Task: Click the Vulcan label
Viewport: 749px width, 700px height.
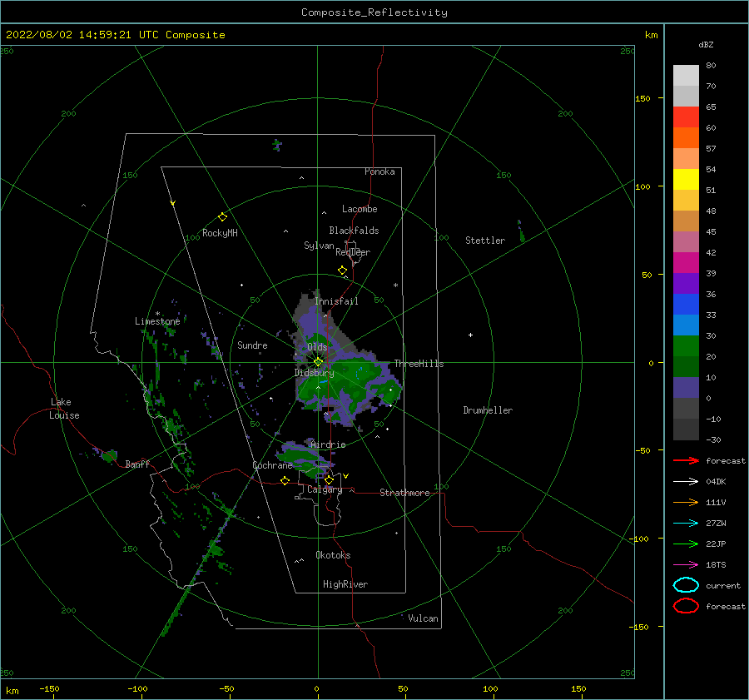Action: [423, 618]
